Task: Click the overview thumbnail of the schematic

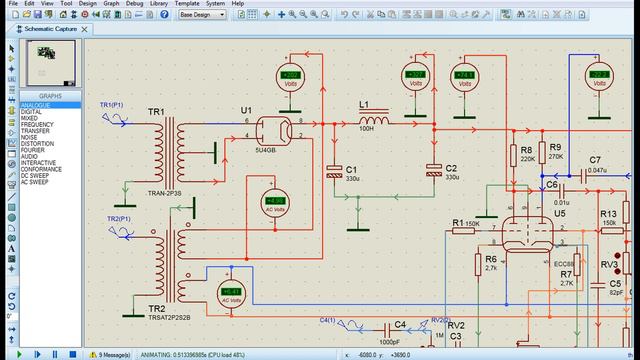Action: coord(51,63)
